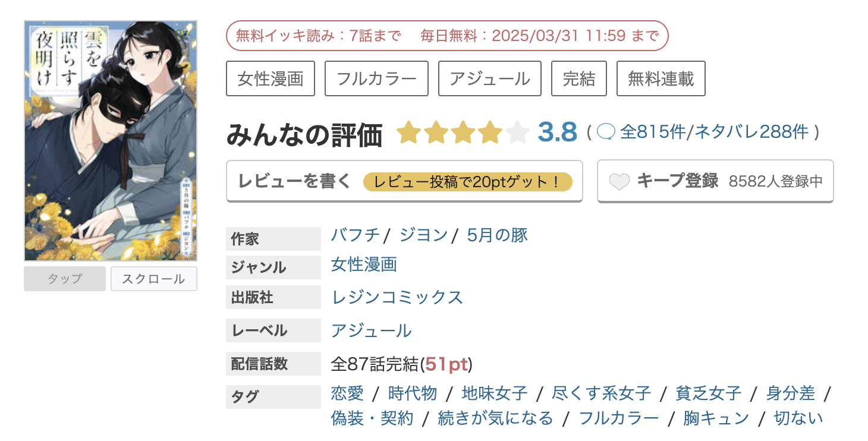This screenshot has width=868, height=441.
Task: Open author 5月の豚 link
Action: pos(497,235)
